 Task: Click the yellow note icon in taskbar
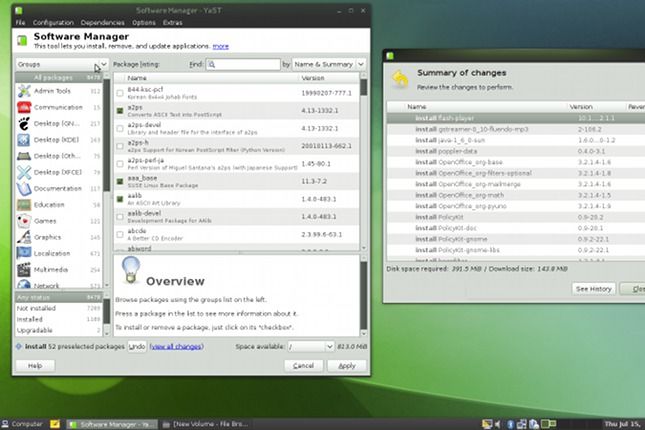[55, 424]
